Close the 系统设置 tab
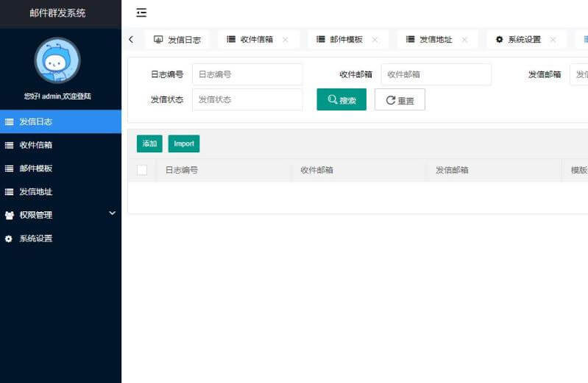 pyautogui.click(x=553, y=40)
